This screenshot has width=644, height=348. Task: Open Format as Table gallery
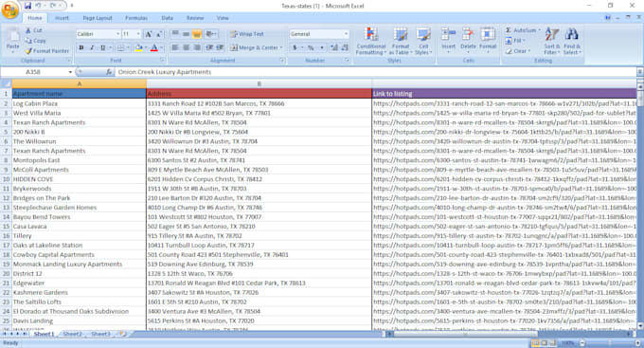click(x=400, y=41)
